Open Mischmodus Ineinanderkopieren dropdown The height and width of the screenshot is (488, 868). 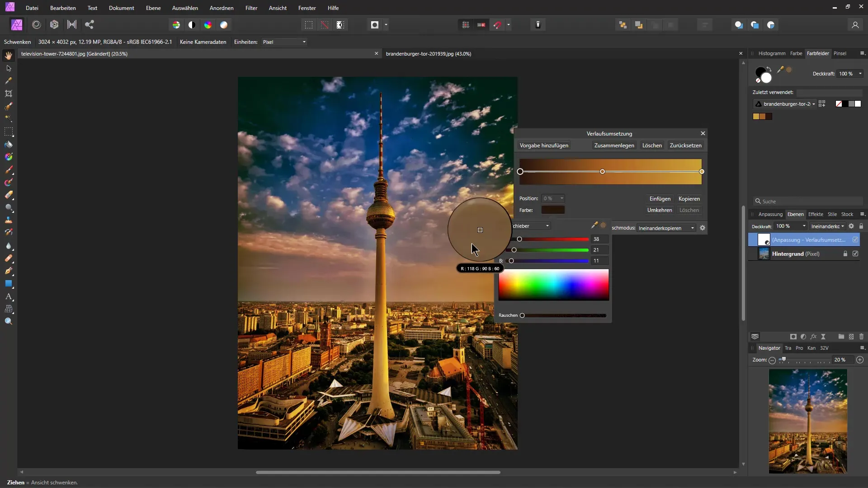pos(666,228)
